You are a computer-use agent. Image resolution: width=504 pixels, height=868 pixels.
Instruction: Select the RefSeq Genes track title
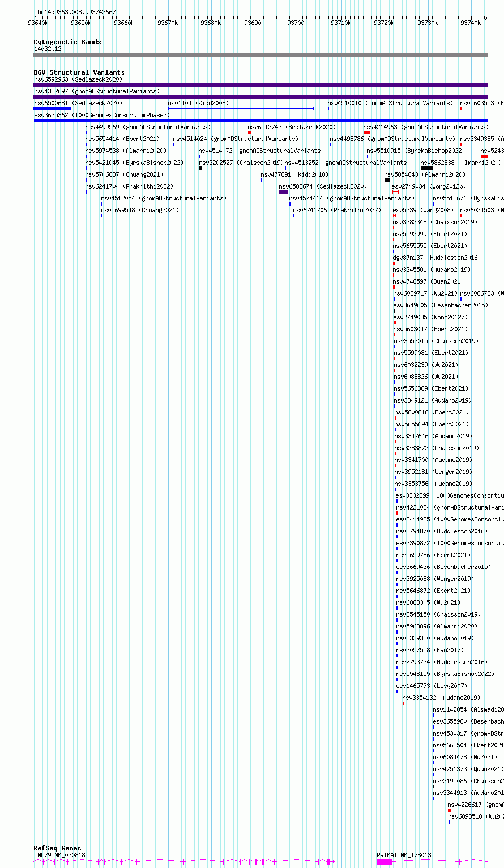point(57,848)
